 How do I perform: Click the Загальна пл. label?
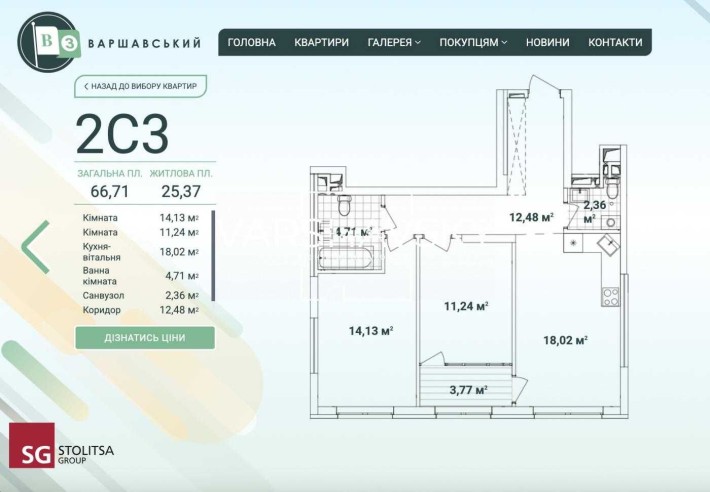(110, 173)
